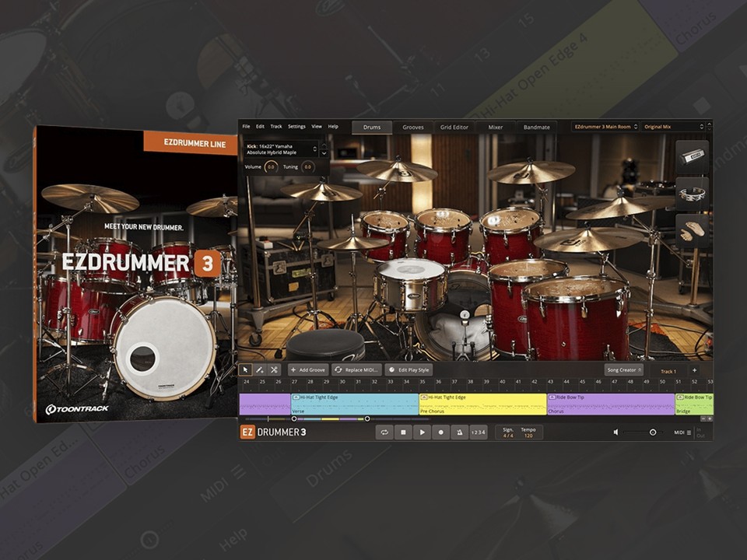Click the Edit Play Style button
The image size is (747, 560).
409,369
